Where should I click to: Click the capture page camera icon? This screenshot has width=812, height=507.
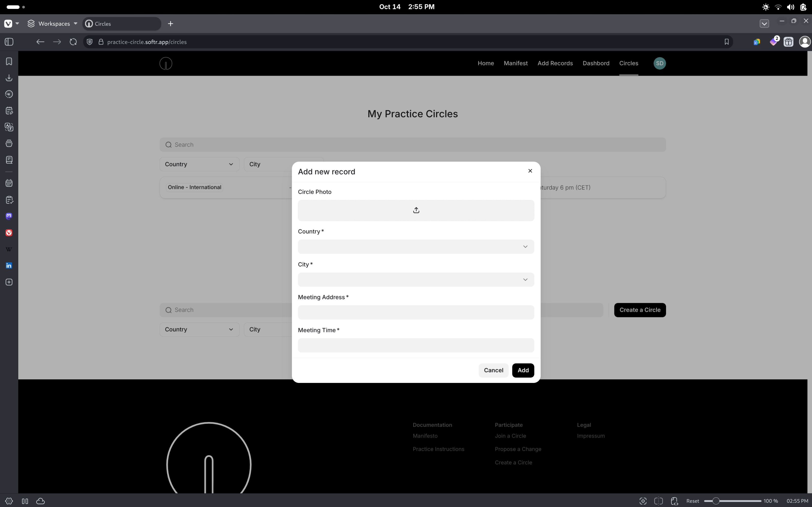[x=643, y=501]
